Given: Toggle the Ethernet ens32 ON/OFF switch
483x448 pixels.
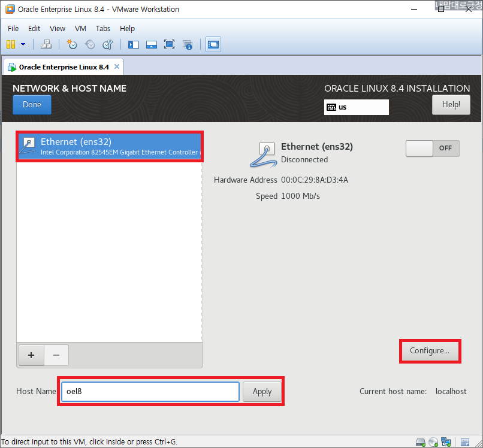Looking at the screenshot, I should 432,149.
